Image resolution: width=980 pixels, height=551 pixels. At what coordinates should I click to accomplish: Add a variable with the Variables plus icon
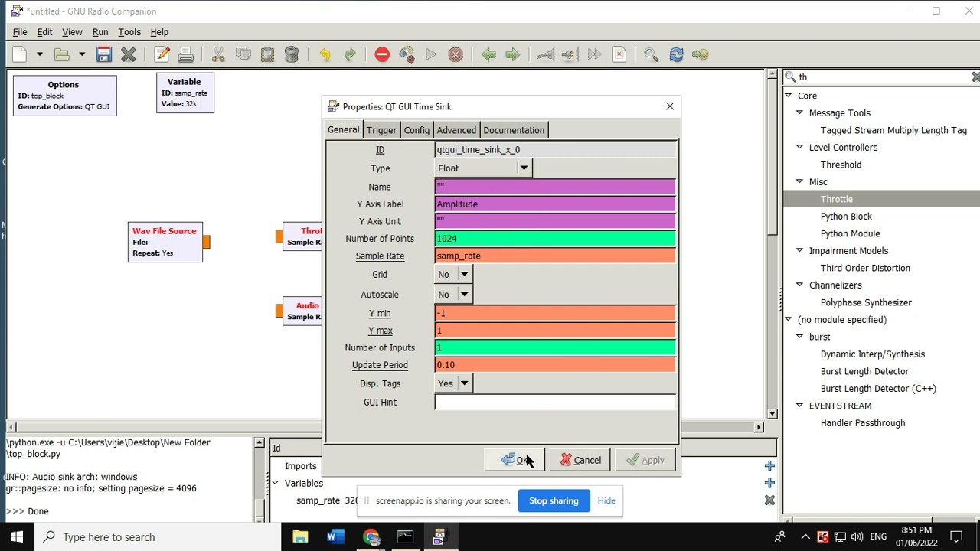[x=769, y=483]
